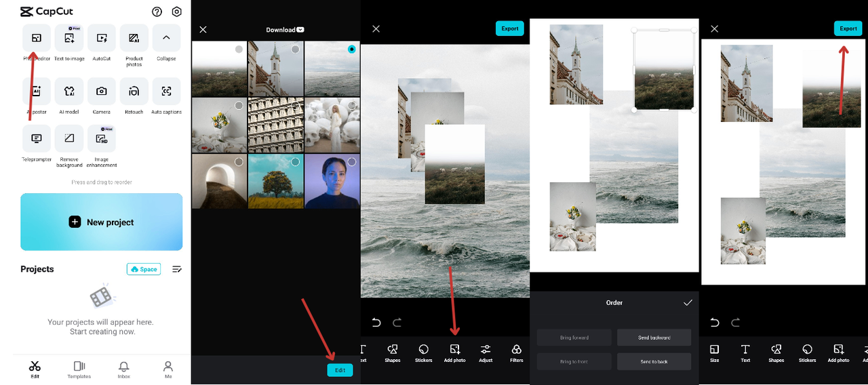Viewport: 868px width, 385px height.
Task: Select the meadow photo layer with handles
Action: tap(664, 69)
